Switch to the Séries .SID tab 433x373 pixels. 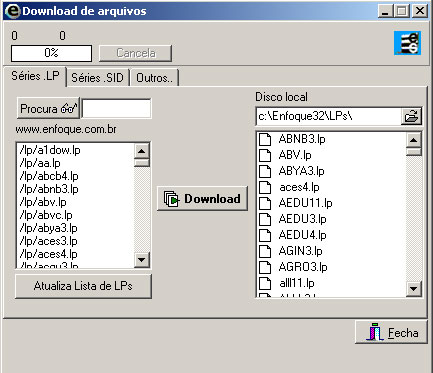coord(97,78)
